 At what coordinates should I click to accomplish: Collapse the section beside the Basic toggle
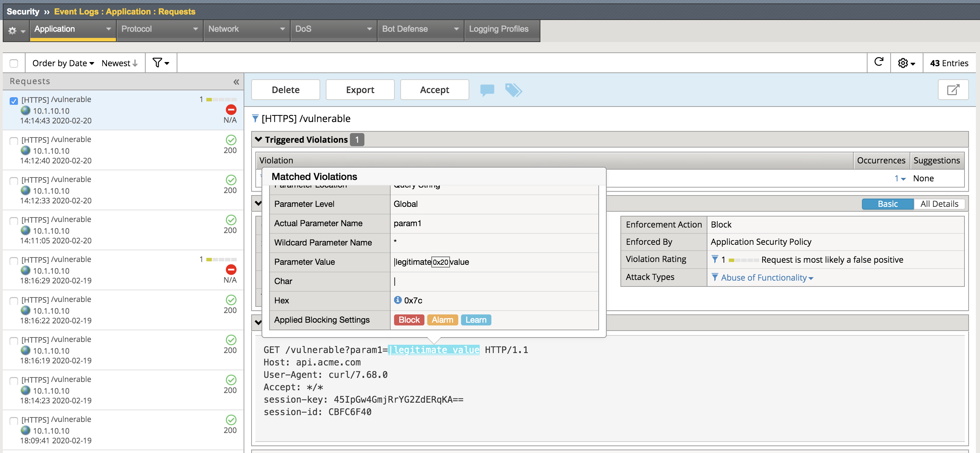258,203
